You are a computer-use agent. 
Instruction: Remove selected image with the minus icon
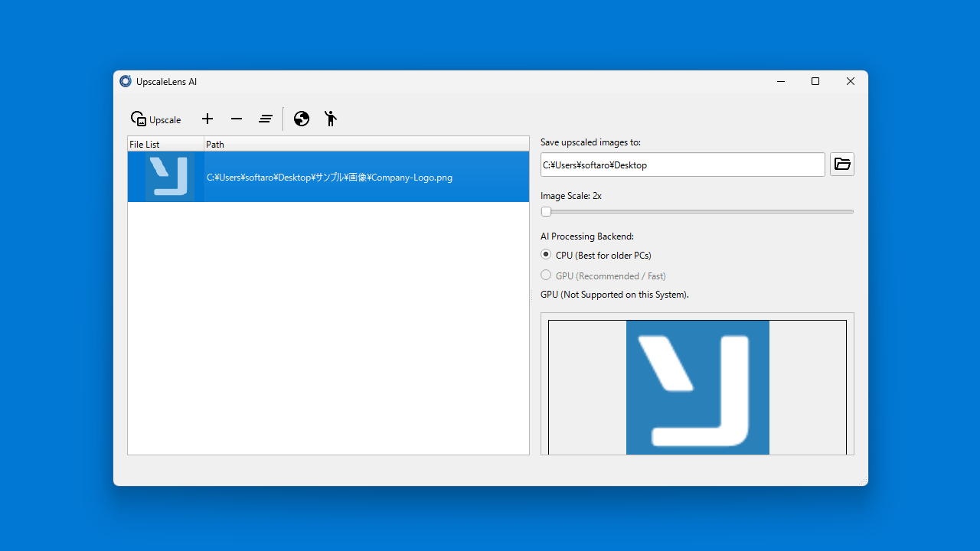[237, 119]
